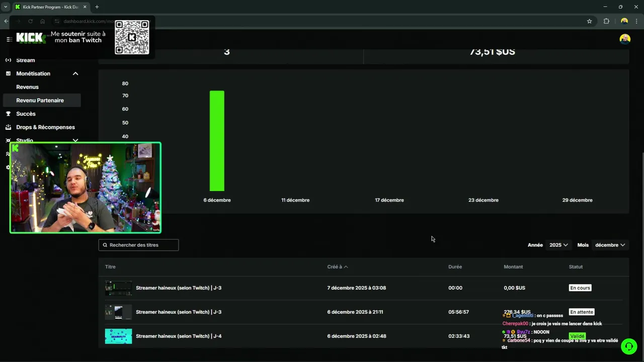Click the green 6 décembre chart bar
Viewport: 644px width, 362px height.
tap(217, 141)
